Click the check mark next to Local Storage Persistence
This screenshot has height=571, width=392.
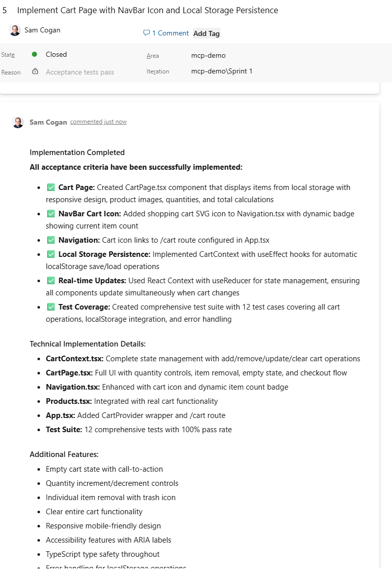[51, 254]
